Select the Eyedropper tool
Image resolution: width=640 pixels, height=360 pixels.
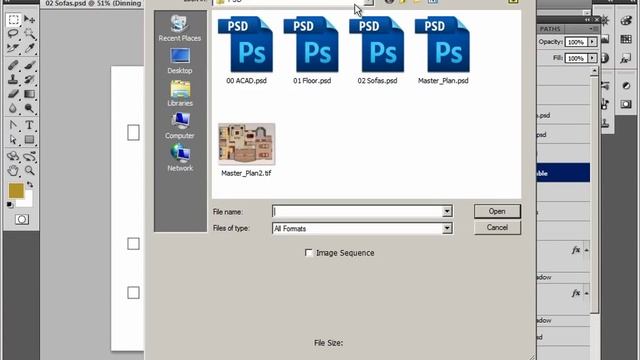pos(29,48)
